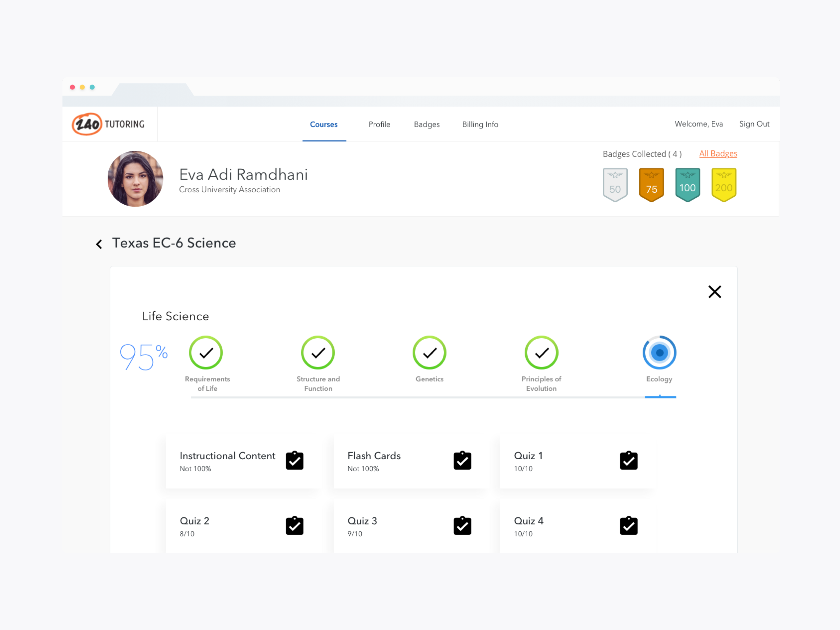This screenshot has height=630, width=840.
Task: Select the teal 100 badge
Action: pos(687,185)
